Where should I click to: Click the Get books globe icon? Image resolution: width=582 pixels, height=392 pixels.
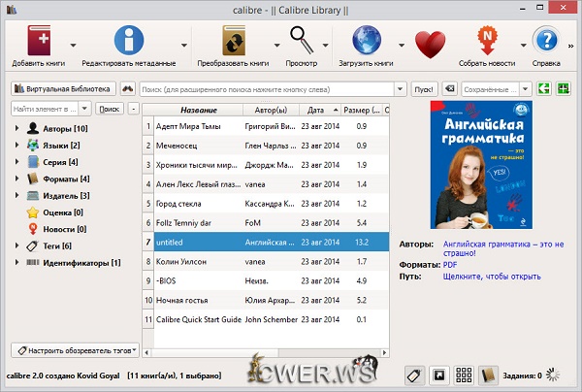[x=369, y=42]
